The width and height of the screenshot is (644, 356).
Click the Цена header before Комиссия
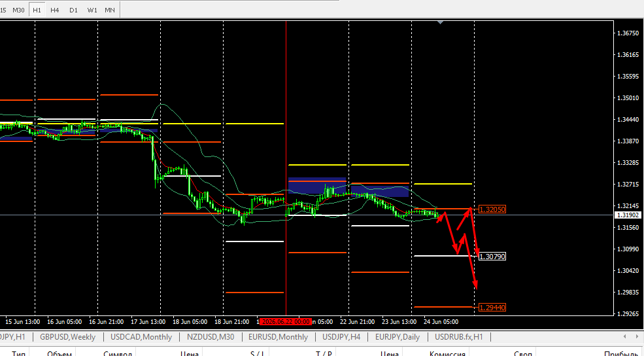pos(390,353)
